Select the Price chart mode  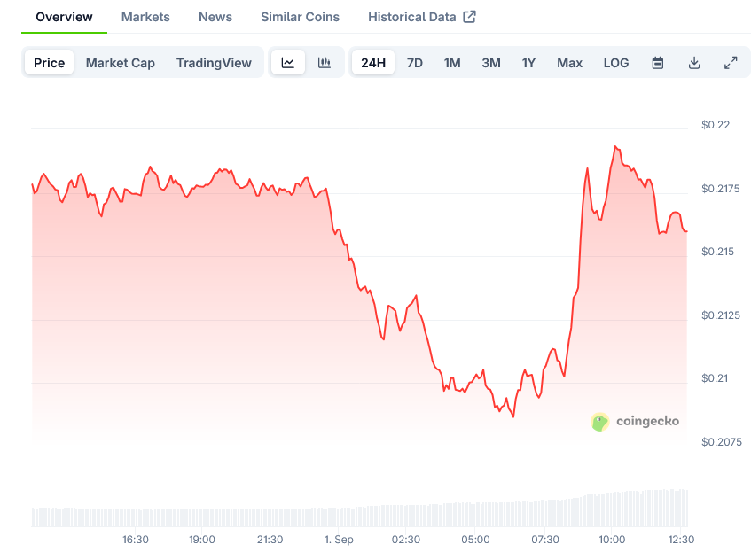coord(50,63)
